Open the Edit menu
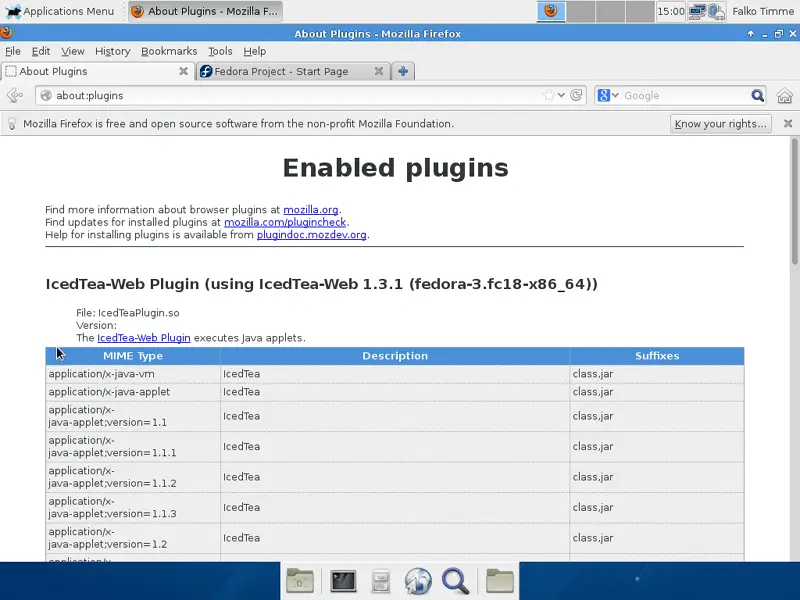The width and height of the screenshot is (800, 600). [x=41, y=51]
